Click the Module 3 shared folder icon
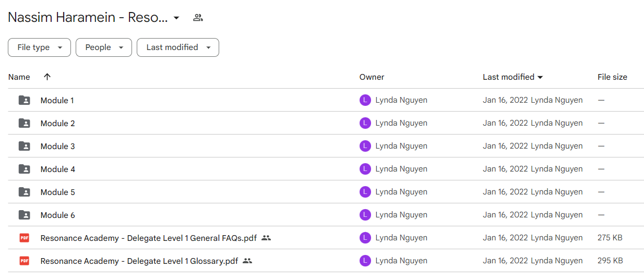This screenshot has height=280, width=644. (x=24, y=146)
